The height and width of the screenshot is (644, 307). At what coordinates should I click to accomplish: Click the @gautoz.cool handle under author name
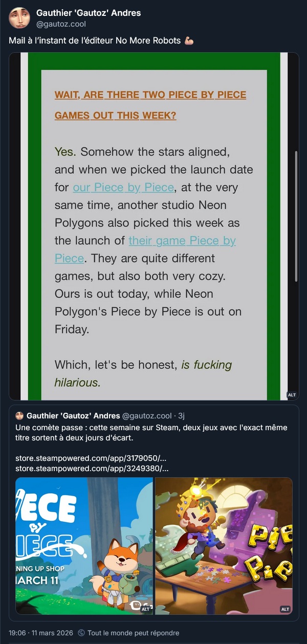pos(61,24)
